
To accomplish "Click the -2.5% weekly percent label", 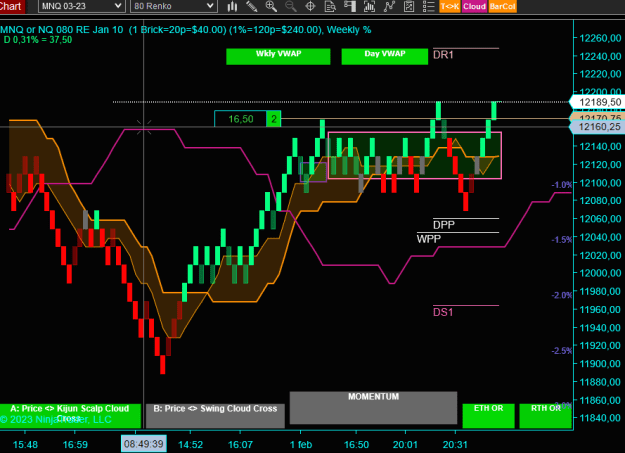I will tap(562, 351).
